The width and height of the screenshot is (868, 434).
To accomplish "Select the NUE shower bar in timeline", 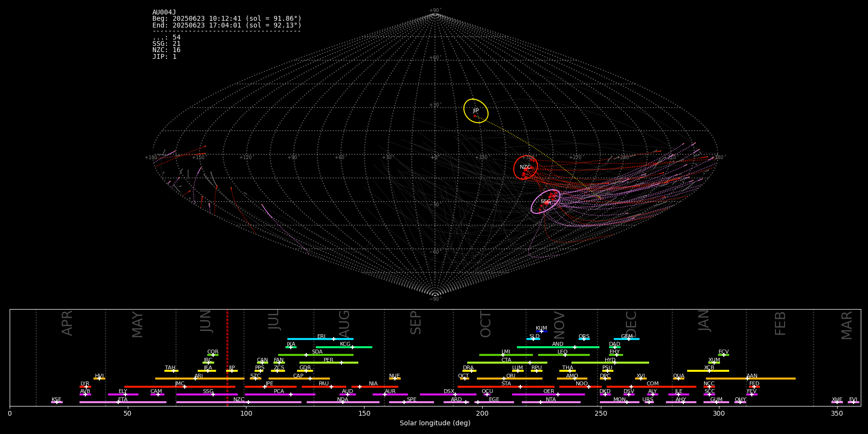I will click(395, 379).
